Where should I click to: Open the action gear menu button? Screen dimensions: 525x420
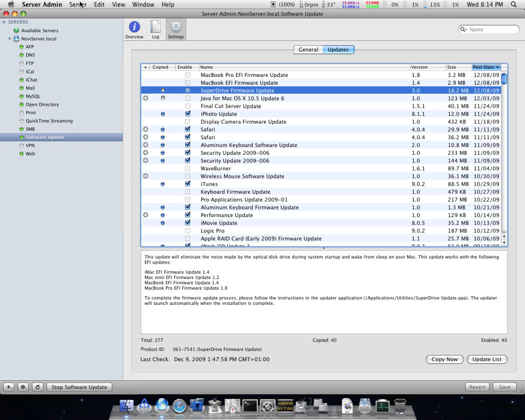(24, 387)
